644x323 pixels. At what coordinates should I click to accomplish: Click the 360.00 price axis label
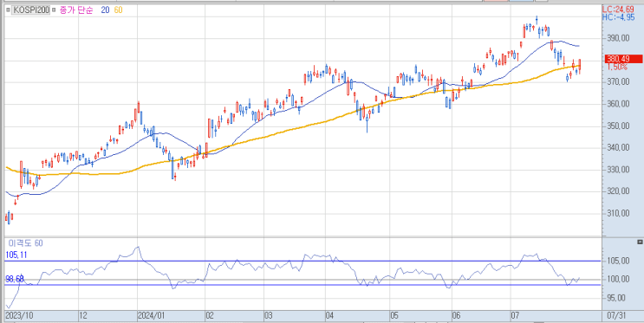[619, 104]
